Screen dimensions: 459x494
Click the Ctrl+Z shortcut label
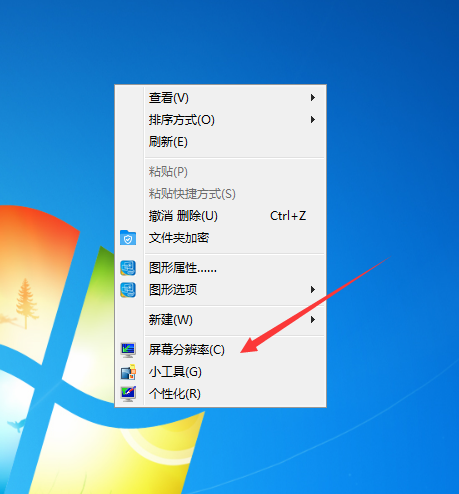point(288,216)
